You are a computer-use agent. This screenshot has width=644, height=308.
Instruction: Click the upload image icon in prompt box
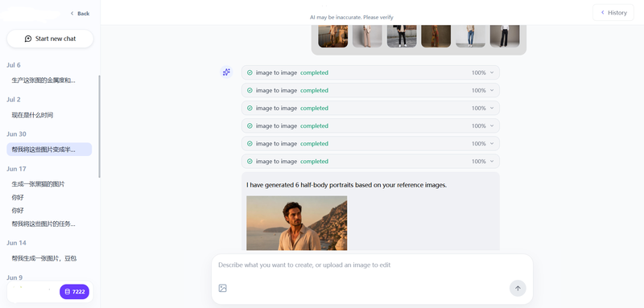point(223,288)
